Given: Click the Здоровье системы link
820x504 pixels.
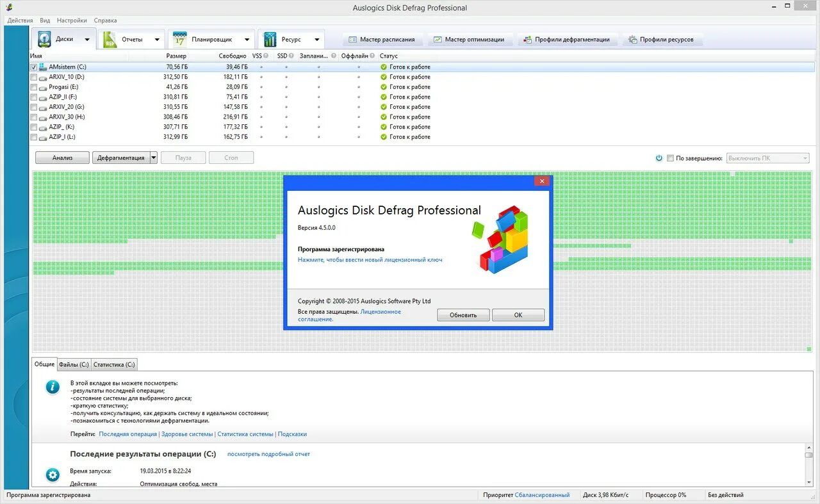Looking at the screenshot, I should coord(187,434).
